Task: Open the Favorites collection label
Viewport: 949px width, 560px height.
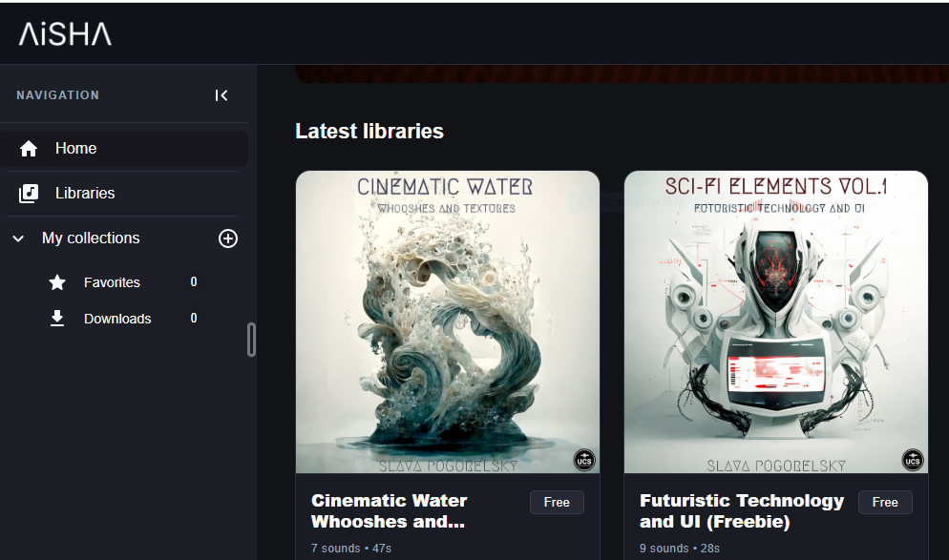Action: 112,282
